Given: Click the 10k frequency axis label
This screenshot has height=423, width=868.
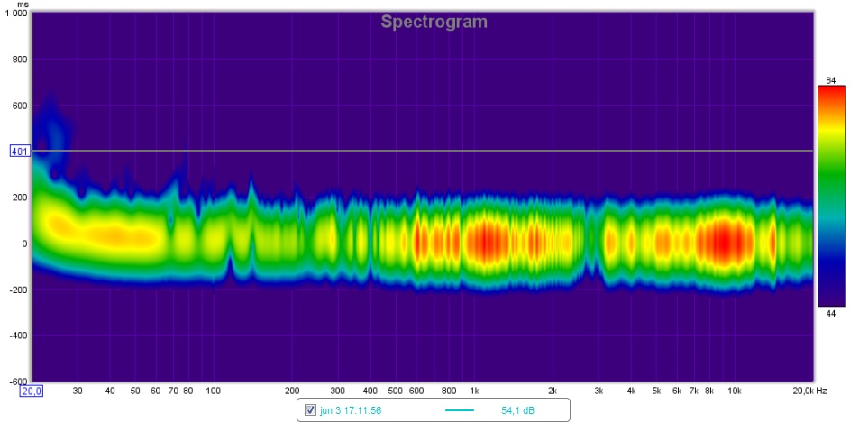Looking at the screenshot, I should [734, 391].
